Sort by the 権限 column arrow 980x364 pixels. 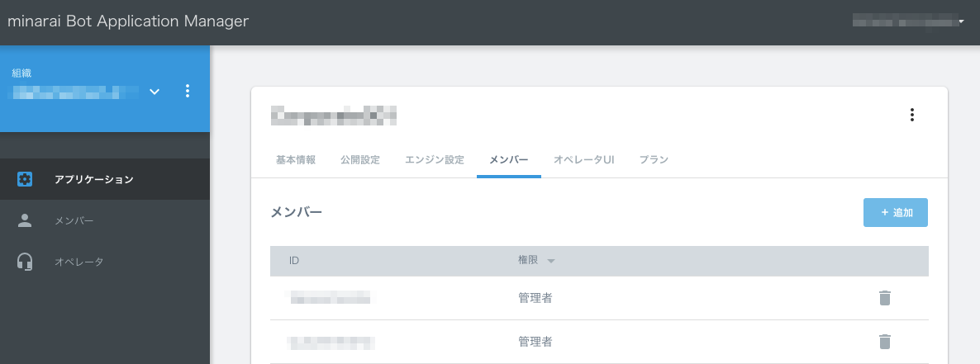point(551,261)
